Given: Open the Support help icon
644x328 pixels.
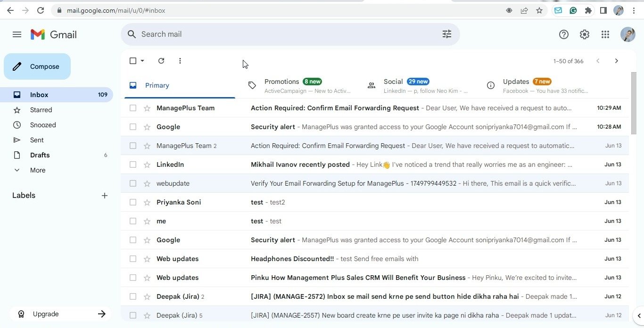Looking at the screenshot, I should click(x=564, y=34).
